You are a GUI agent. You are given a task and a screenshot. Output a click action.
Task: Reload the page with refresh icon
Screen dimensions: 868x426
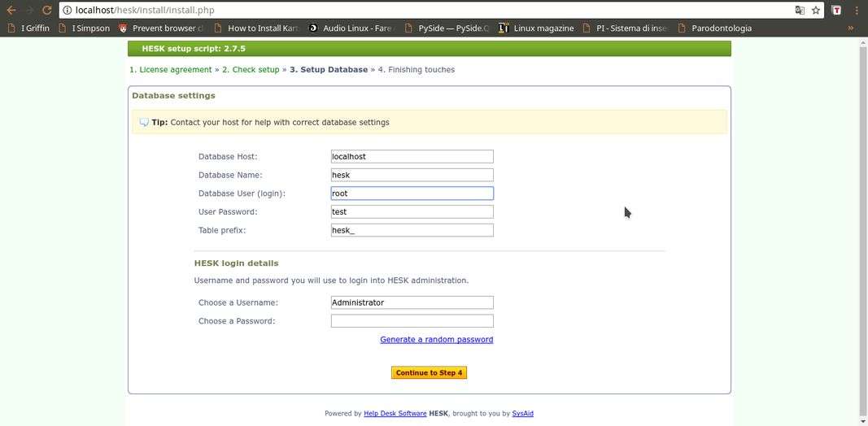click(x=47, y=10)
